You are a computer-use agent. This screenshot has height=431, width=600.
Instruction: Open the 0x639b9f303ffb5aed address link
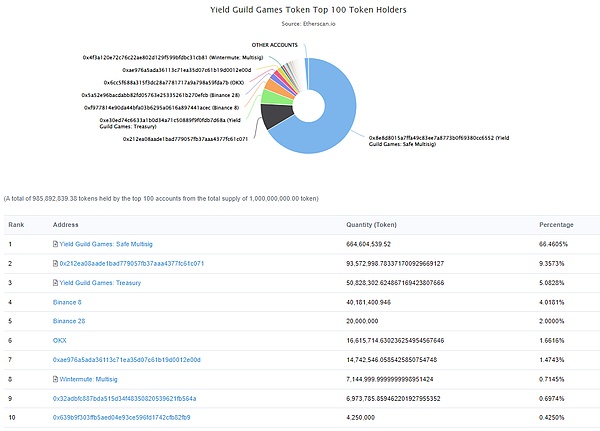(126, 419)
